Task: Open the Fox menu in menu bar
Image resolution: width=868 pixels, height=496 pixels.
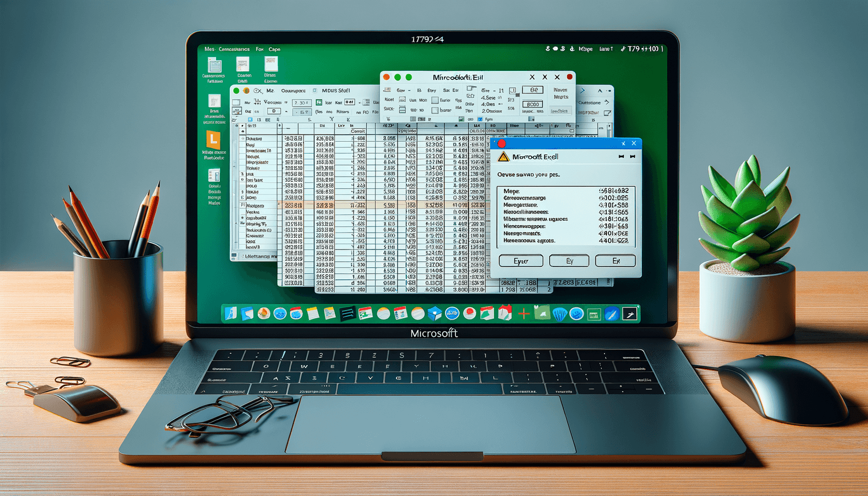Action: (x=259, y=49)
